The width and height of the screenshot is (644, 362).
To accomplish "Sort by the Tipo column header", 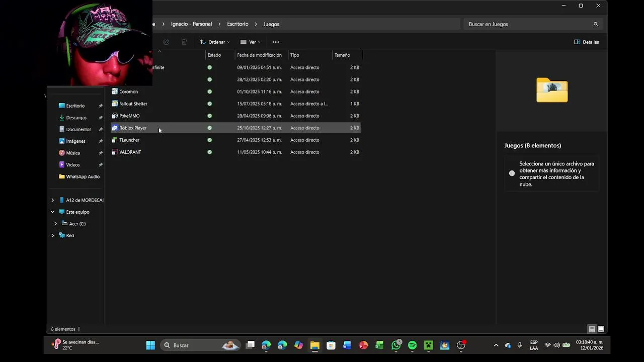I will (x=310, y=55).
